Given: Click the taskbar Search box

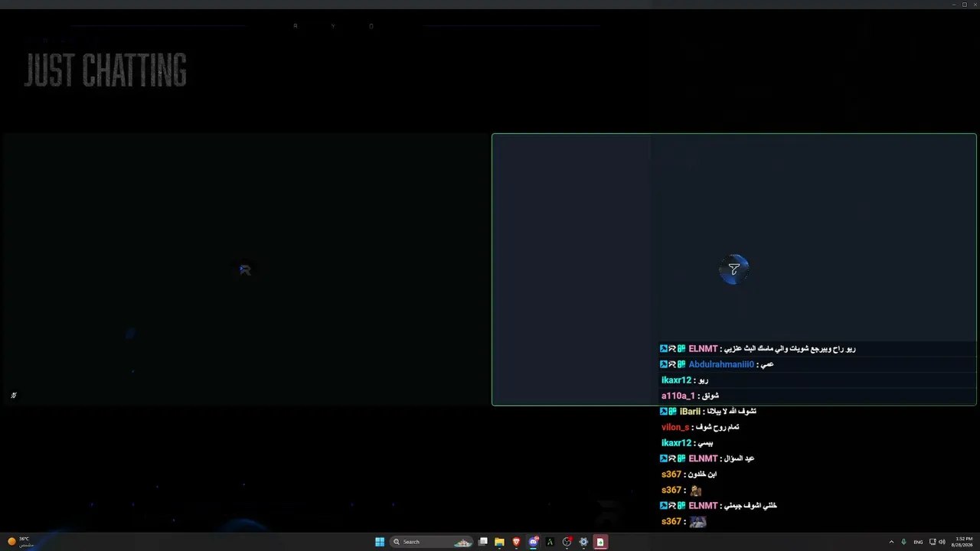Looking at the screenshot, I should point(433,542).
